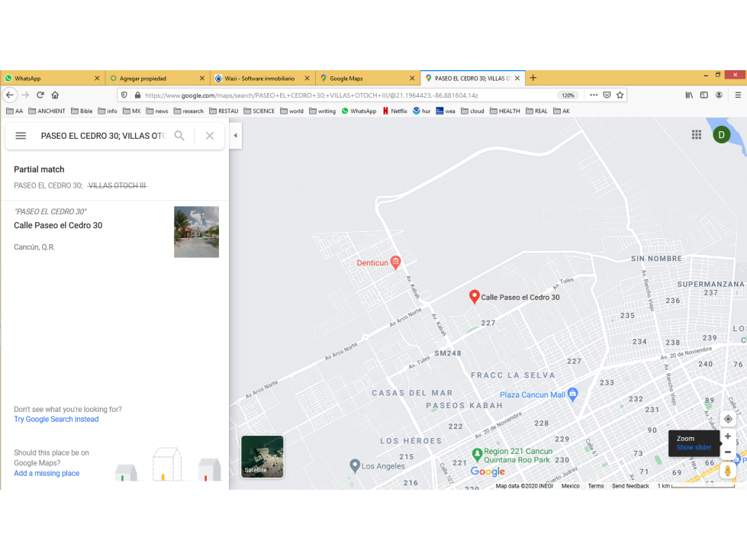Click the Terms link on the map

coord(595,486)
